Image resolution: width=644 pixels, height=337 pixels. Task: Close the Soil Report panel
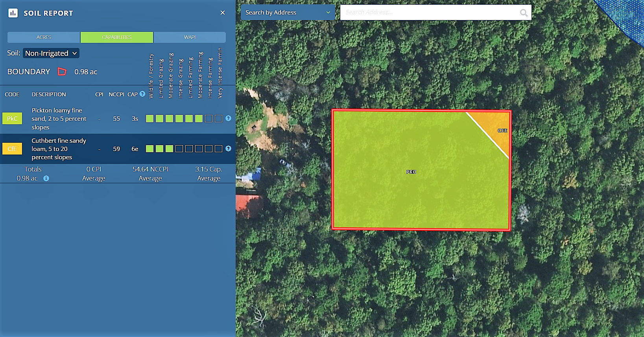click(223, 13)
